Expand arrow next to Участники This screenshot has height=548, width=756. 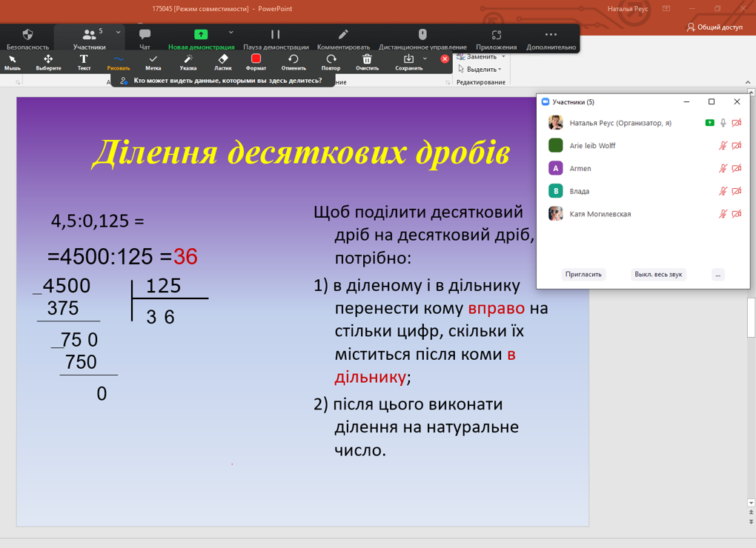tap(118, 33)
